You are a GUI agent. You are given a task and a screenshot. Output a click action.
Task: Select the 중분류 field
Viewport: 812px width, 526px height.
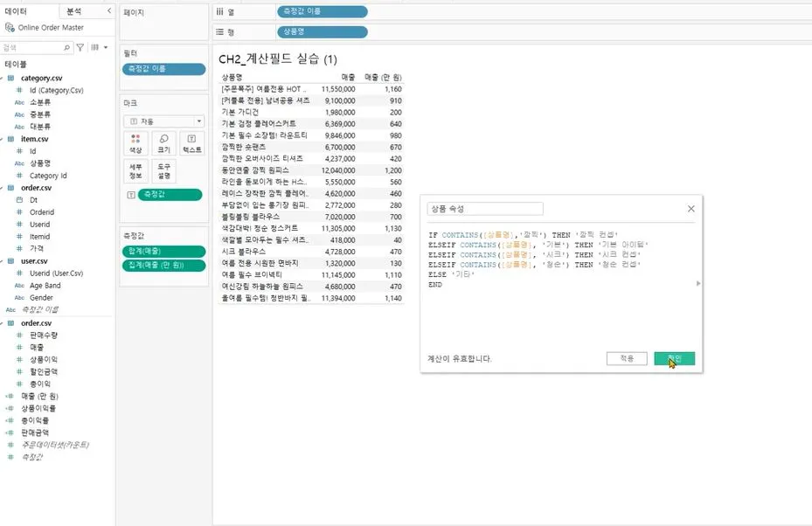pos(40,114)
